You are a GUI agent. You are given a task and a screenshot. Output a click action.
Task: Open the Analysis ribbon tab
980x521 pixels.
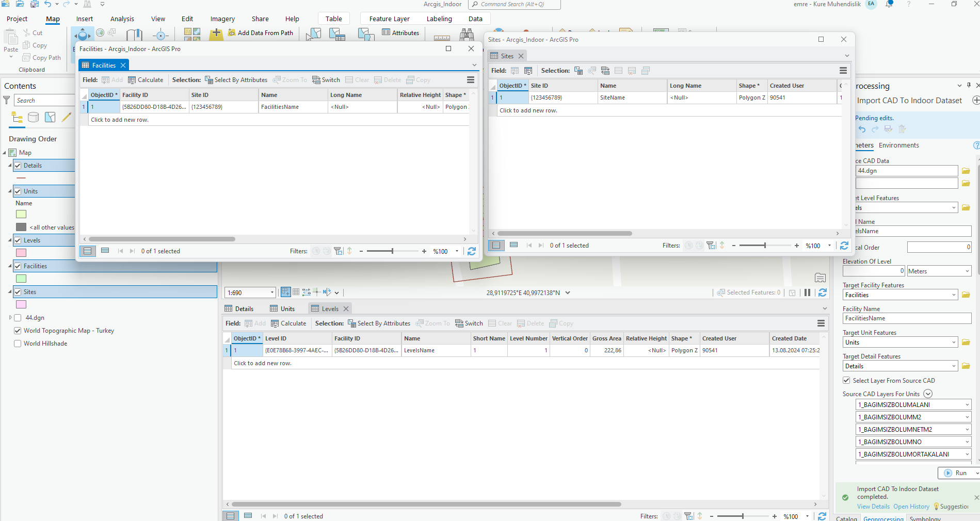tap(122, 19)
